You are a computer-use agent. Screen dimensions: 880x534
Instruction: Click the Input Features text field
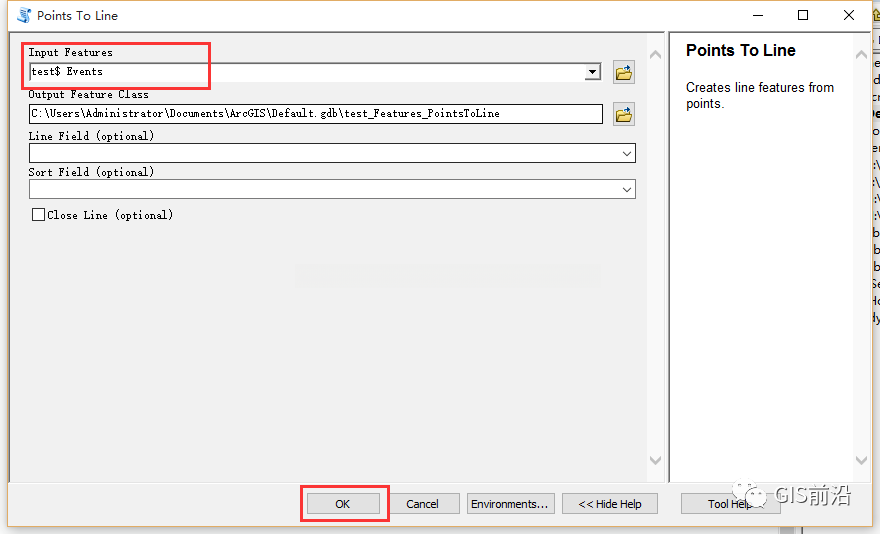click(306, 72)
